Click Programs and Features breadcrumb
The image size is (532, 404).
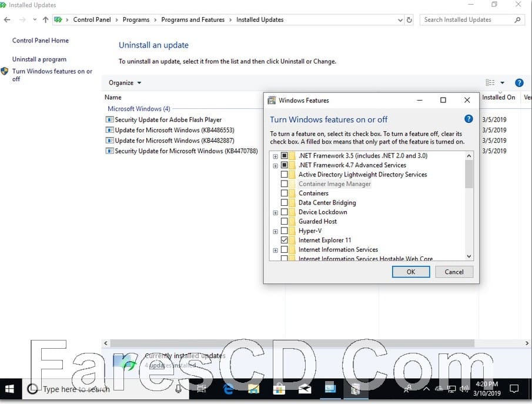point(193,19)
